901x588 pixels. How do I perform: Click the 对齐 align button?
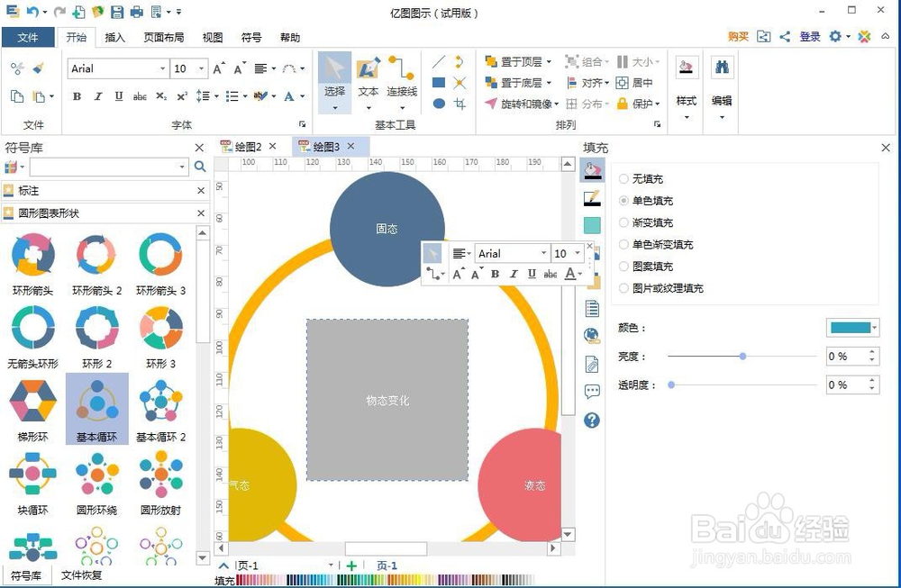pos(587,83)
